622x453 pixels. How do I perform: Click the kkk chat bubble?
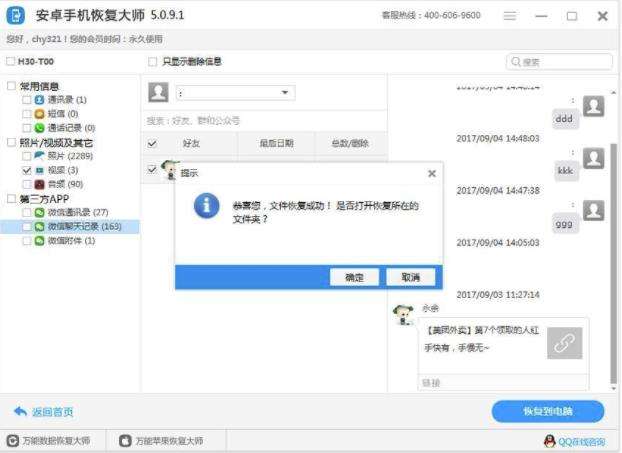point(565,171)
